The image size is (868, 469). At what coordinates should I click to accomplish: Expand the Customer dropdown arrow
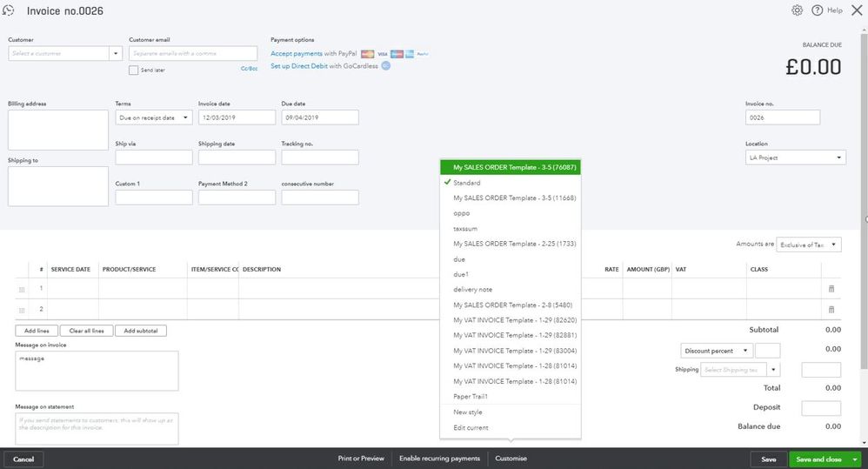point(116,53)
